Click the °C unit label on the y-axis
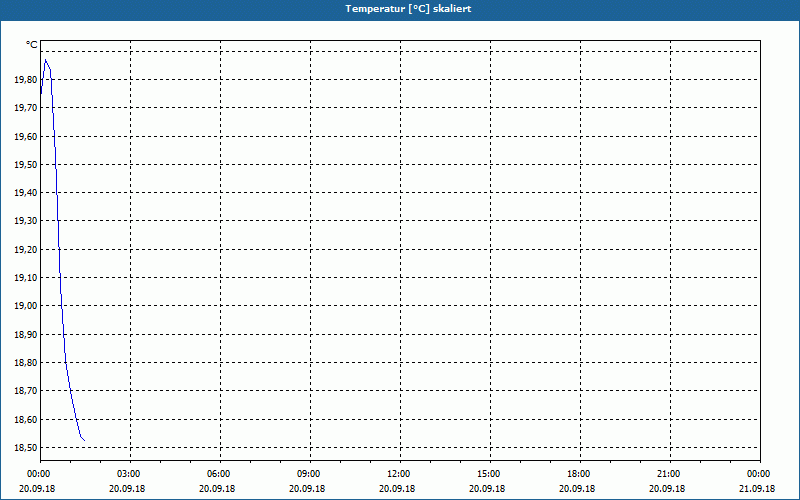 (32, 45)
